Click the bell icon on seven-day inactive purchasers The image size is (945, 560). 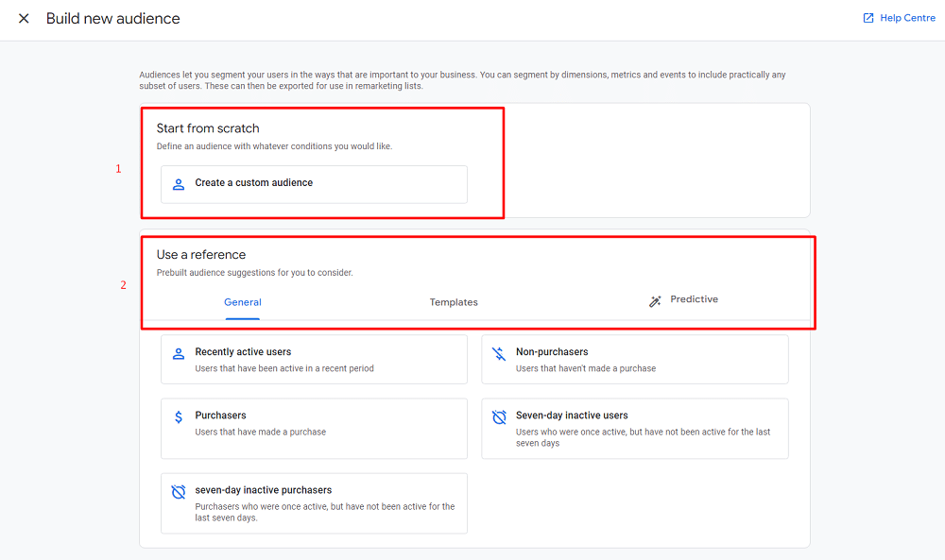click(179, 491)
